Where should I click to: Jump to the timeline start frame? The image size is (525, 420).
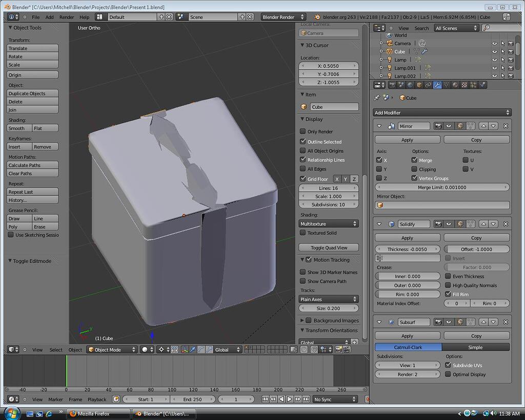pos(265,399)
